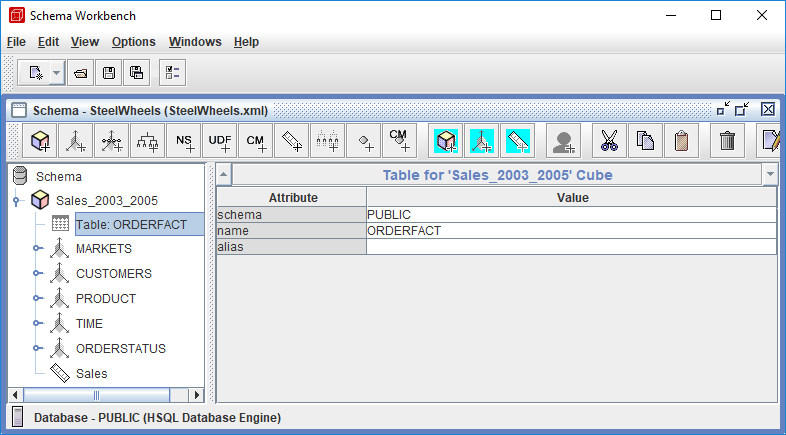786x435 pixels.
Task: Close the SteelWheels schema internal window
Action: click(x=768, y=109)
